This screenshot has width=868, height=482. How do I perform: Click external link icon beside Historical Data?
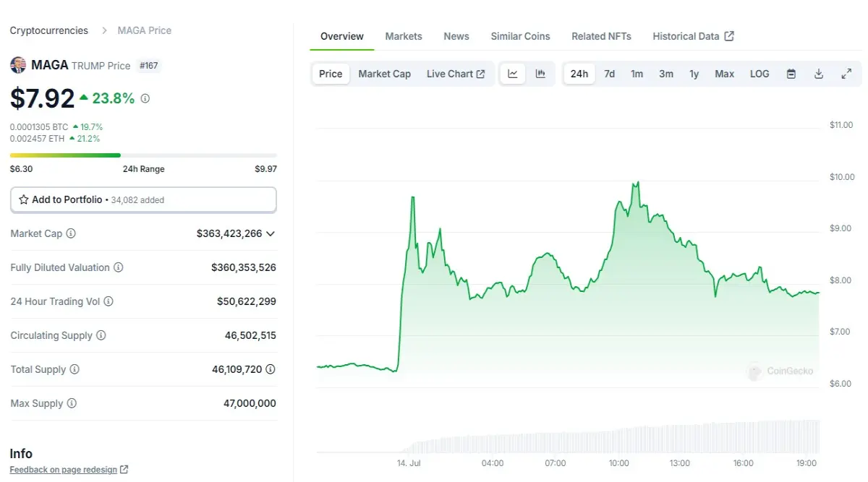coord(729,36)
